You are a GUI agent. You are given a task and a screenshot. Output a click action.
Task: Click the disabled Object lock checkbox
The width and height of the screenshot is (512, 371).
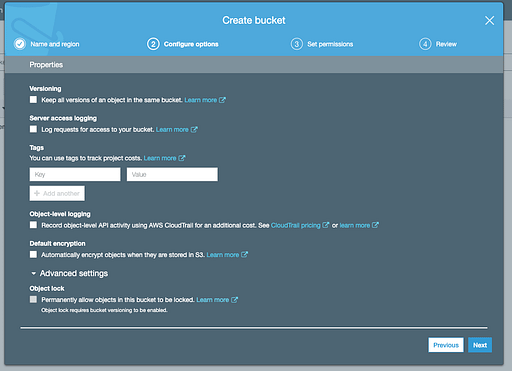(33, 299)
